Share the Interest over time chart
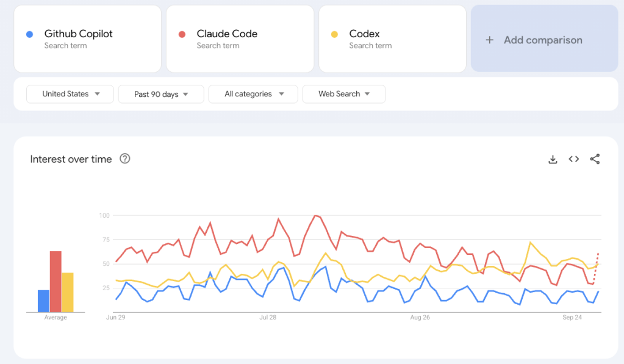 (595, 159)
